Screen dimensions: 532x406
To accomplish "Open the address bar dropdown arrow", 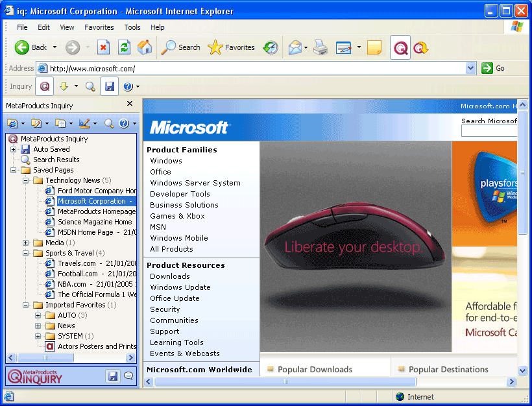I will click(x=471, y=68).
